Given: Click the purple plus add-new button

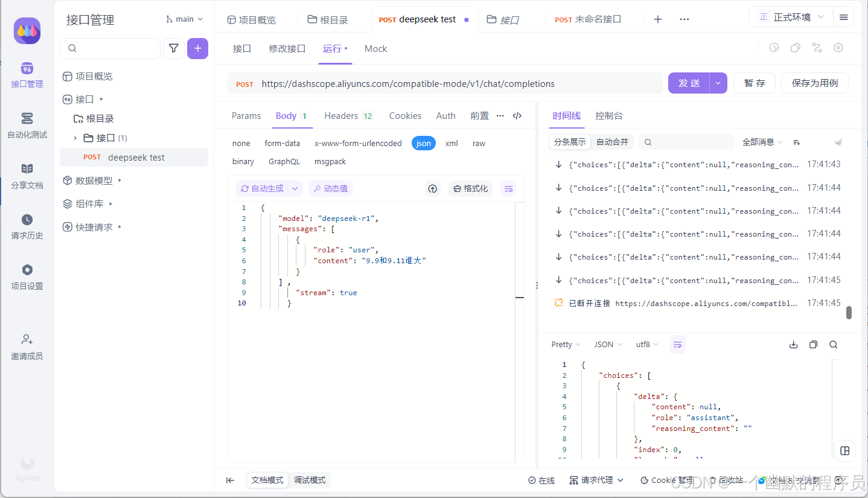Looking at the screenshot, I should 197,48.
